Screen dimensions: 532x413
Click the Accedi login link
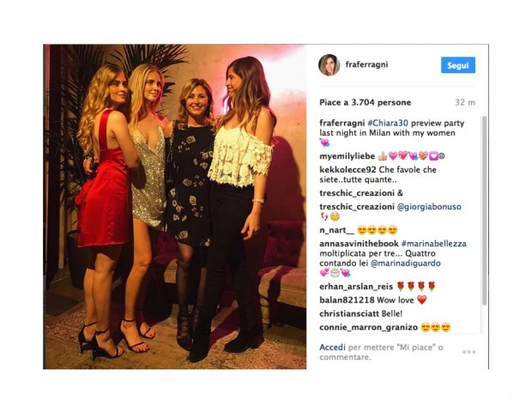[x=332, y=347]
